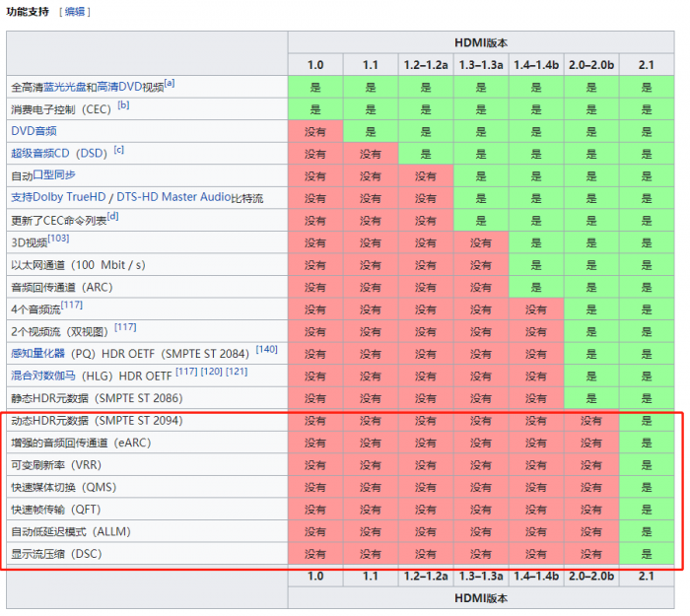Click the 编辑 link beside 功能支持
Screen dimensions: 690x616
coord(75,12)
